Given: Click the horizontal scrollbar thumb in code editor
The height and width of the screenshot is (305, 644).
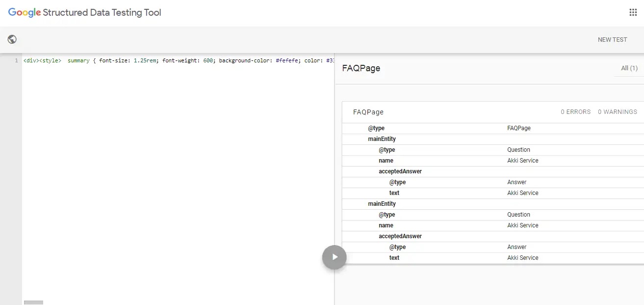Looking at the screenshot, I should click(33, 303).
